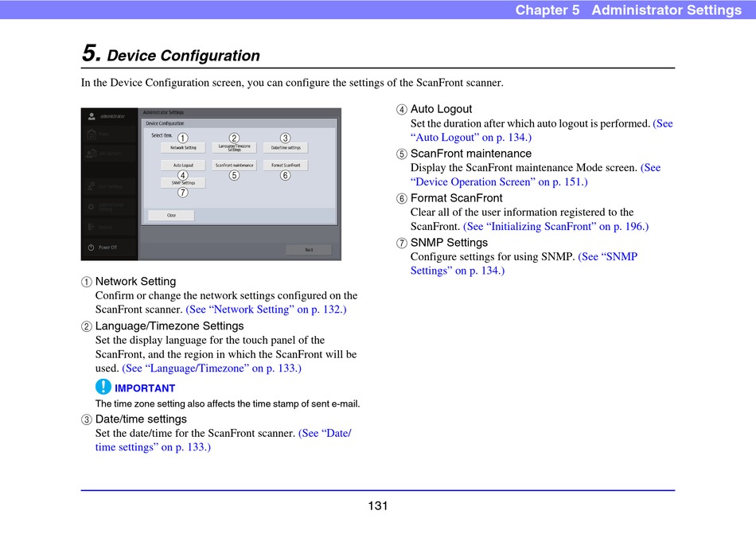Follow the "Network Setting" on p. 132 link

(x=266, y=310)
